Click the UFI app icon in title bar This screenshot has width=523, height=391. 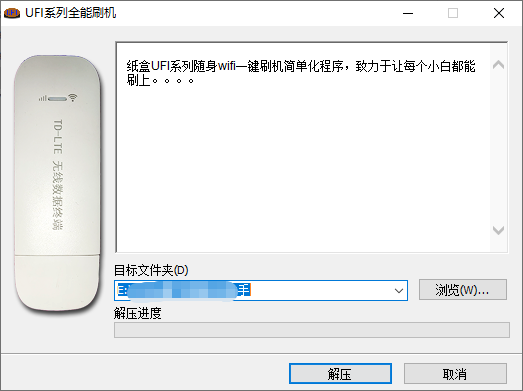12,13
